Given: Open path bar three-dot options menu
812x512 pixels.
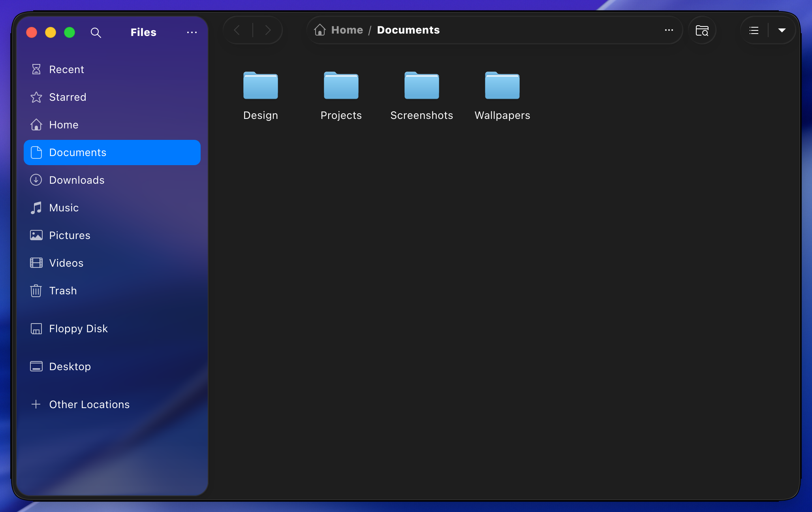Looking at the screenshot, I should 669,30.
